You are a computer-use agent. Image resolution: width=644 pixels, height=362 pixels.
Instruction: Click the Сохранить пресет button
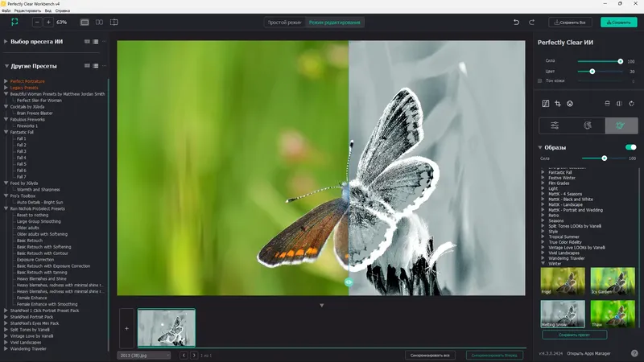tap(574, 335)
